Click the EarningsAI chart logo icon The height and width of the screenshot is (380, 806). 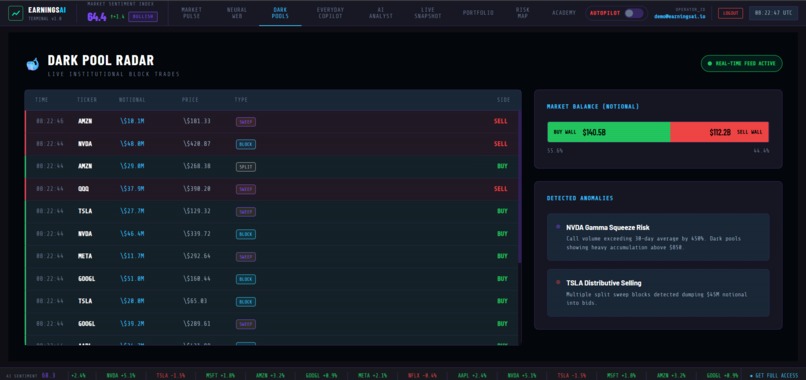pos(15,13)
